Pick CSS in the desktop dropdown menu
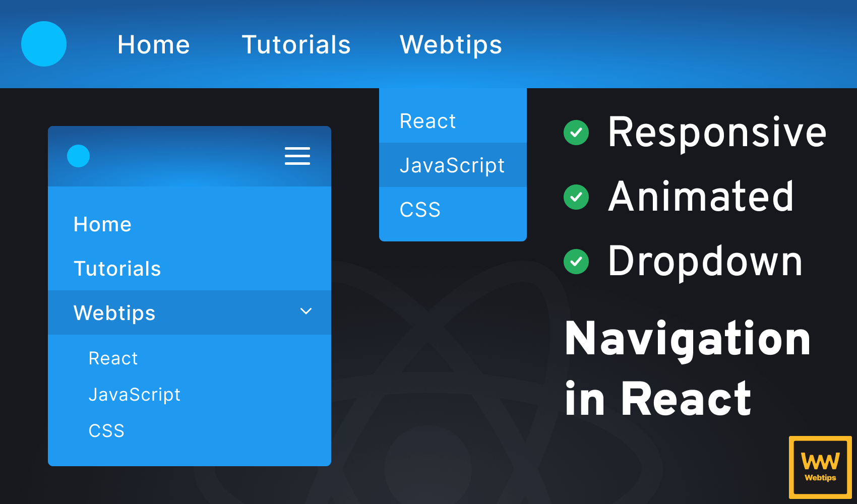The width and height of the screenshot is (857, 504). tap(420, 210)
